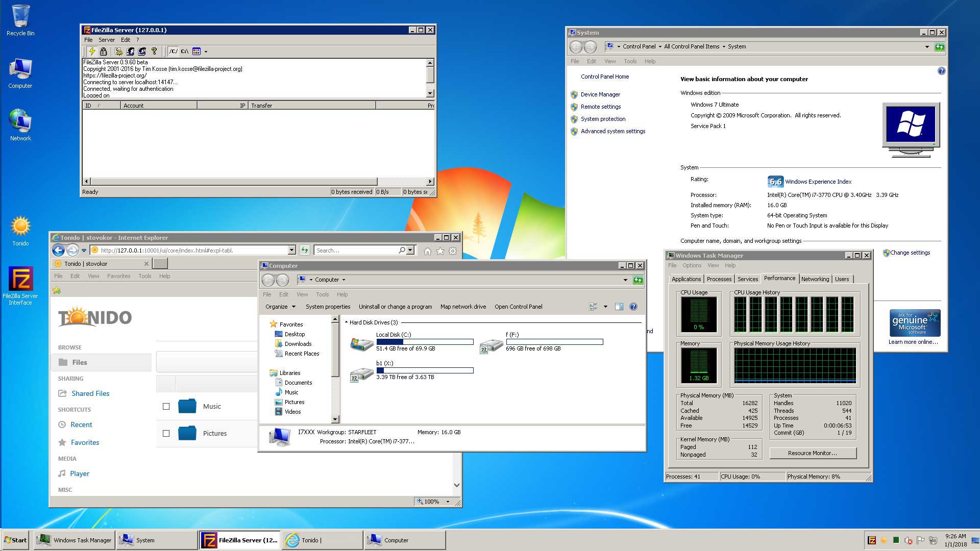This screenshot has height=551, width=980.
Task: Click the Account column header in FileZilla
Action: (159, 106)
